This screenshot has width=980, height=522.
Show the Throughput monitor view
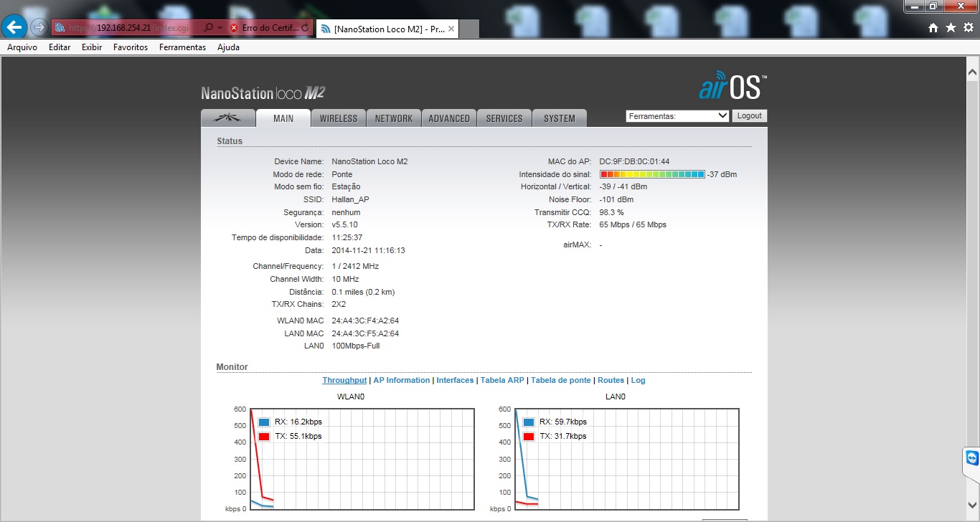click(344, 380)
